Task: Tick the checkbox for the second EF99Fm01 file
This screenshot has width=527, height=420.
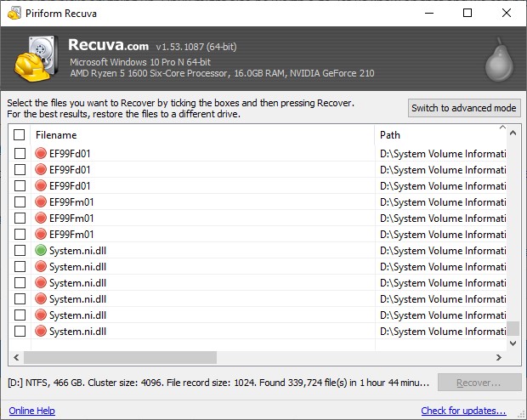Action: tap(20, 218)
